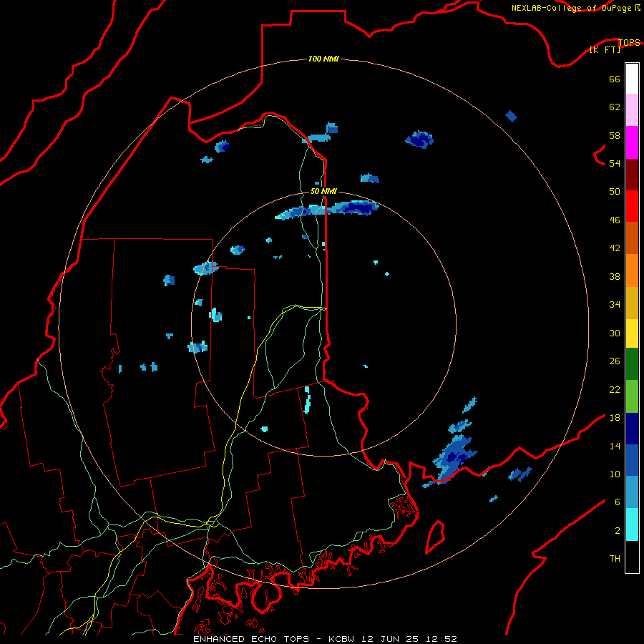Click the TH legend label
The height and width of the screenshot is (644, 644).
615,559
